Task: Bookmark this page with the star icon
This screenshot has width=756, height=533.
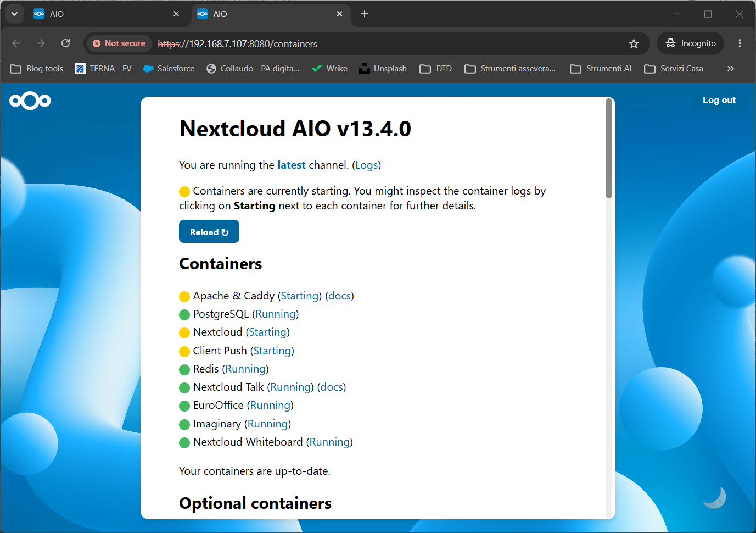Action: pos(634,43)
